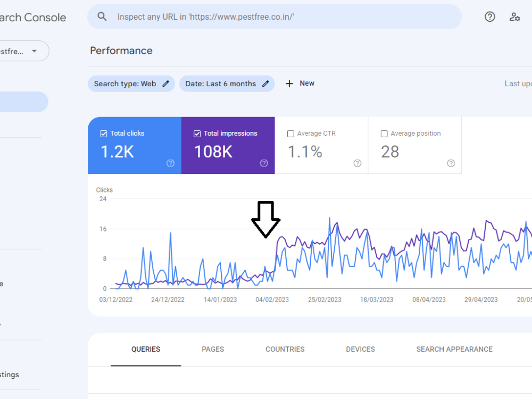
Task: Expand the property selector dropdown arrow
Action: pyautogui.click(x=34, y=51)
